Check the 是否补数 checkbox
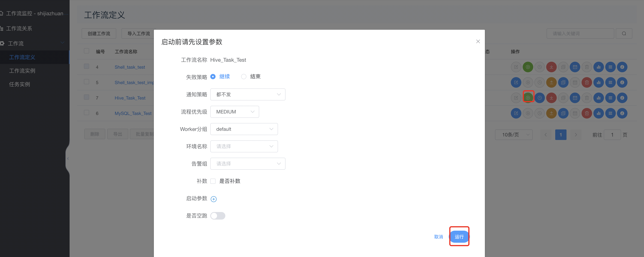This screenshot has width=644, height=257. 213,181
